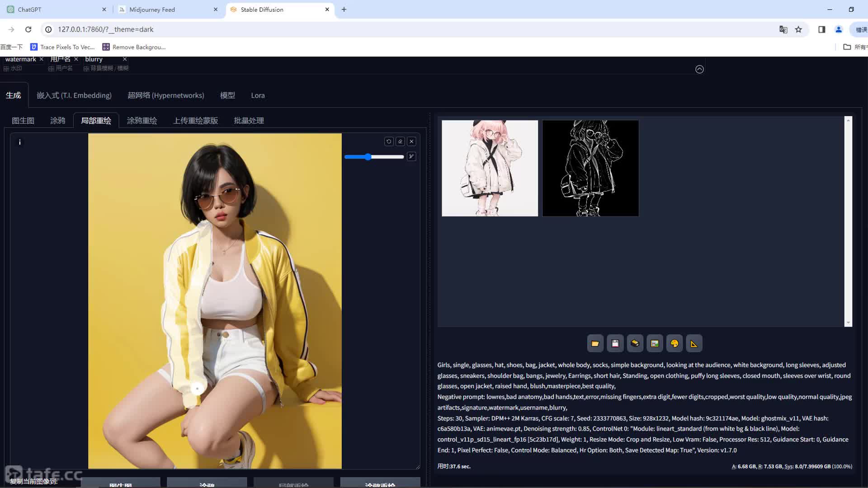Click the inpaint canvas image
Image resolution: width=868 pixels, height=488 pixels.
click(x=215, y=301)
